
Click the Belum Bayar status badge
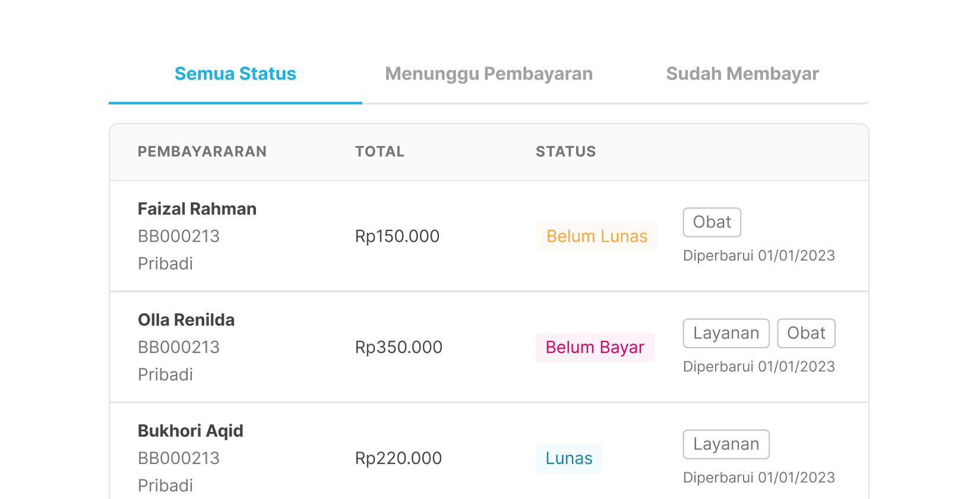tap(595, 348)
